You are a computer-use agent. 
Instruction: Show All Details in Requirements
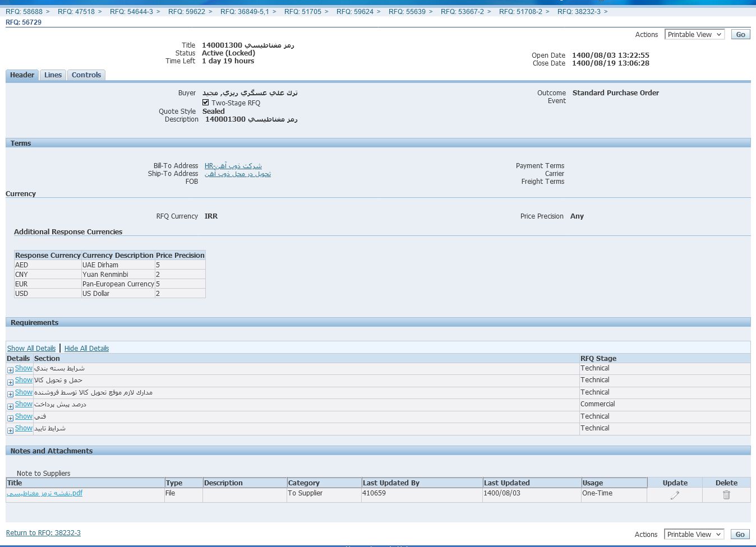click(31, 349)
